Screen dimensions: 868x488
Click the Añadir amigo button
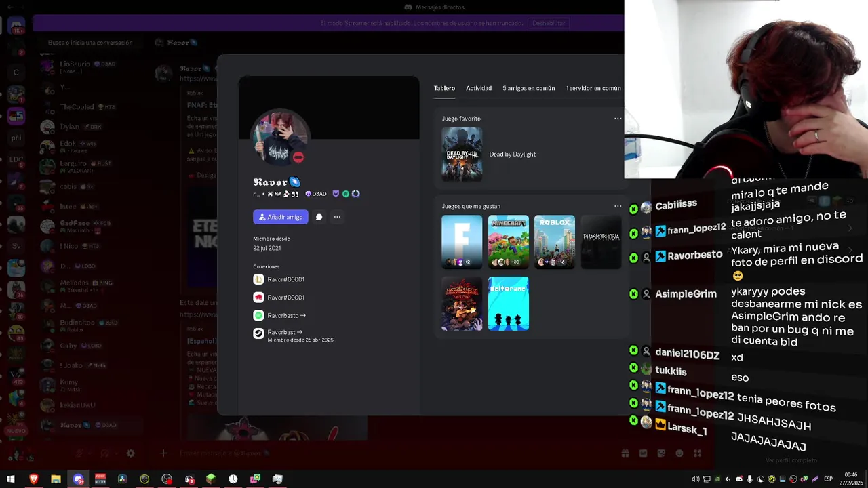click(281, 217)
